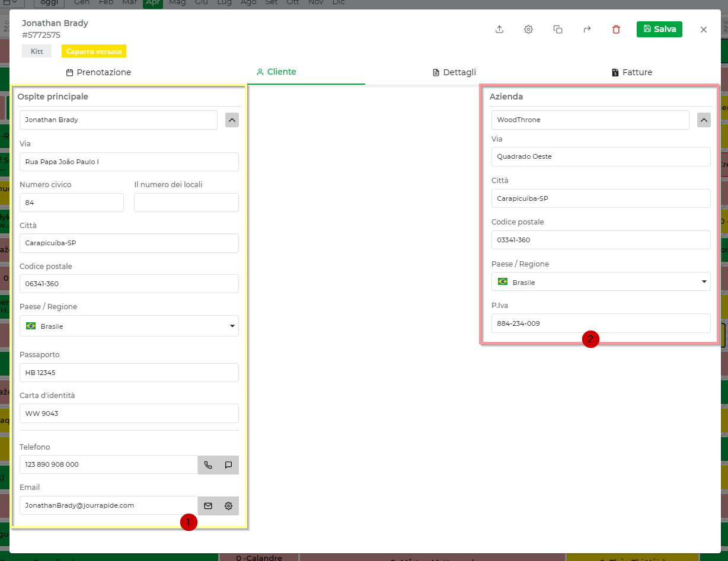This screenshot has height=561, width=728.
Task: Edit guest Codice postale 06341-360
Action: [x=129, y=284]
